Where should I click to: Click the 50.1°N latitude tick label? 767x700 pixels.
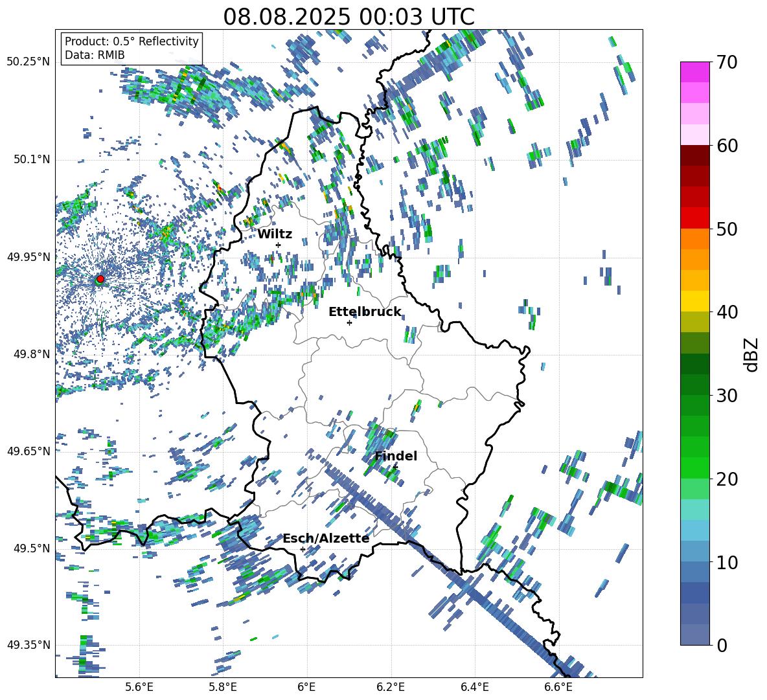31,159
